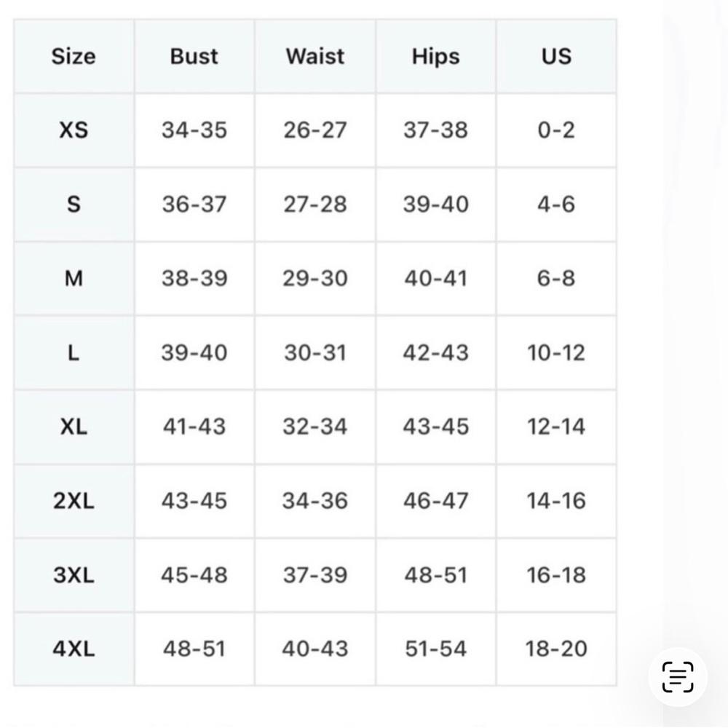Click the 4XL size row label
Screen dimensions: 728x728
74,649
